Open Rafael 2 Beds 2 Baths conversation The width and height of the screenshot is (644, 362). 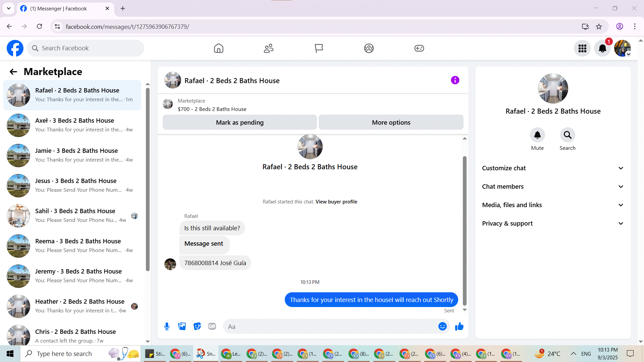pyautogui.click(x=72, y=95)
